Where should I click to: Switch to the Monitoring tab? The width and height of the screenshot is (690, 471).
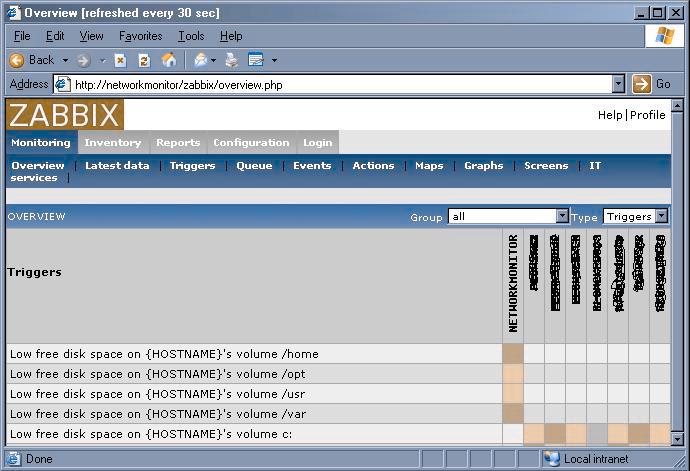coord(41,142)
